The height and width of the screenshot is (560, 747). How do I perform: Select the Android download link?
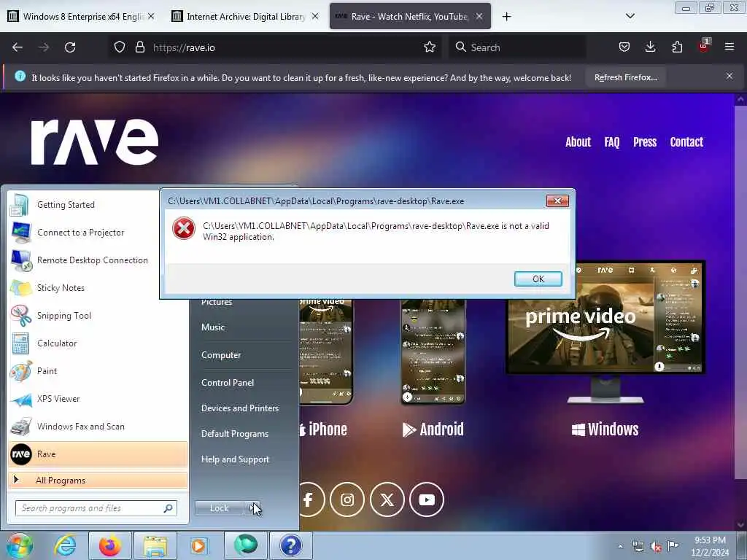click(433, 429)
